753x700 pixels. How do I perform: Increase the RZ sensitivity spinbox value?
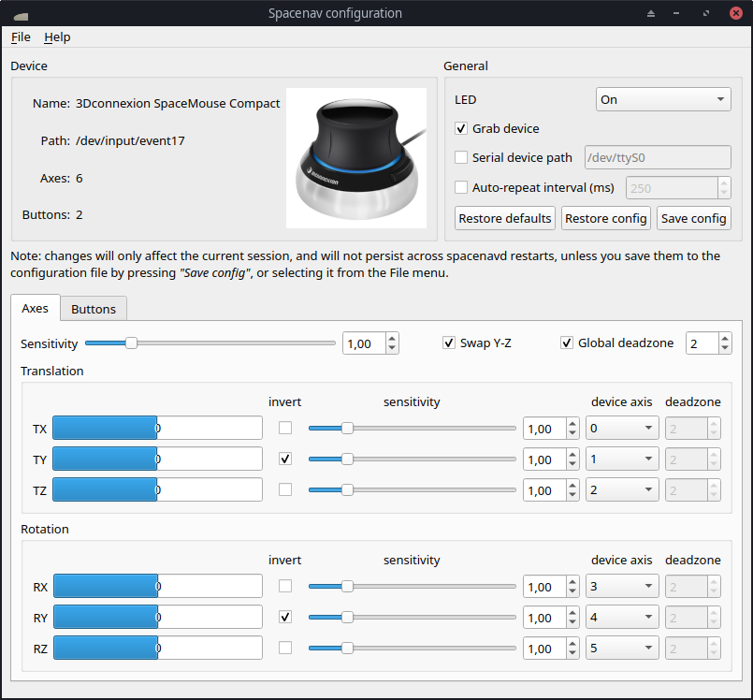572,642
